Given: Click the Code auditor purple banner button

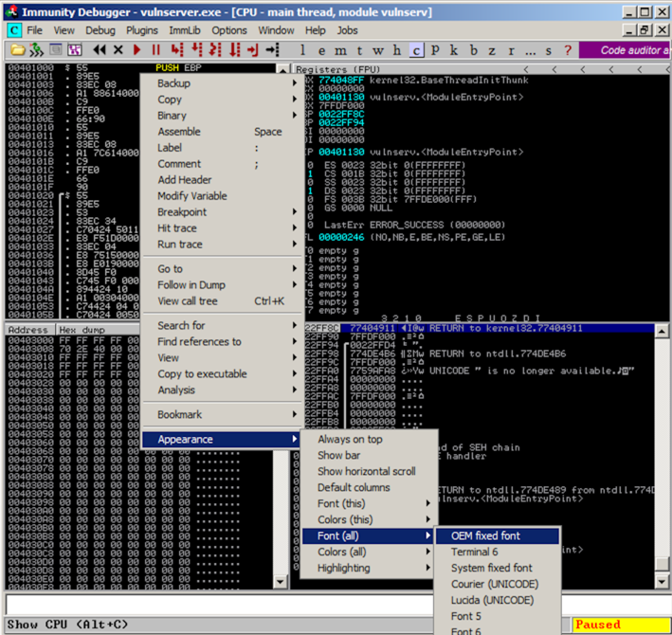Looking at the screenshot, I should tap(626, 49).
